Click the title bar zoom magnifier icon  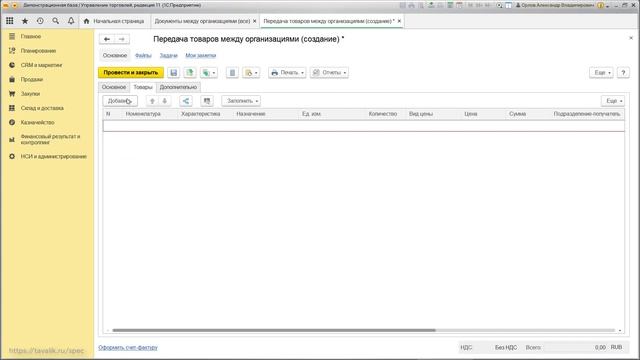[499, 5]
